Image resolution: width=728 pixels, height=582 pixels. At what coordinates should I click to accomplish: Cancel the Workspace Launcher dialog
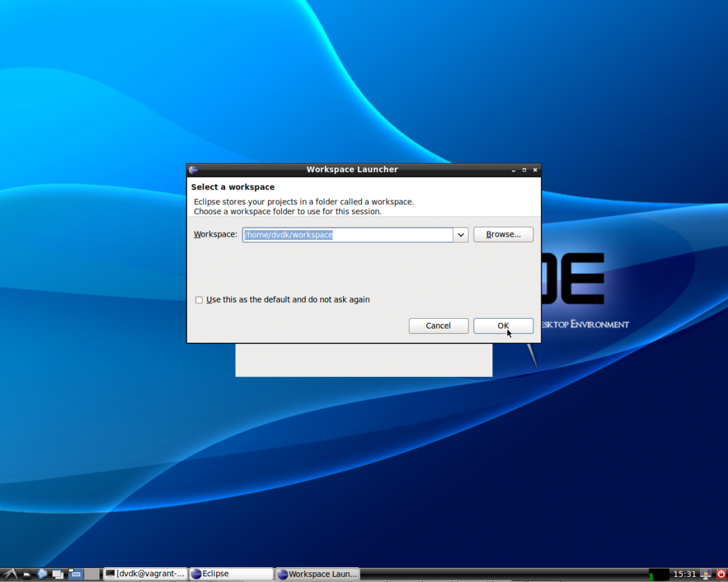point(438,326)
